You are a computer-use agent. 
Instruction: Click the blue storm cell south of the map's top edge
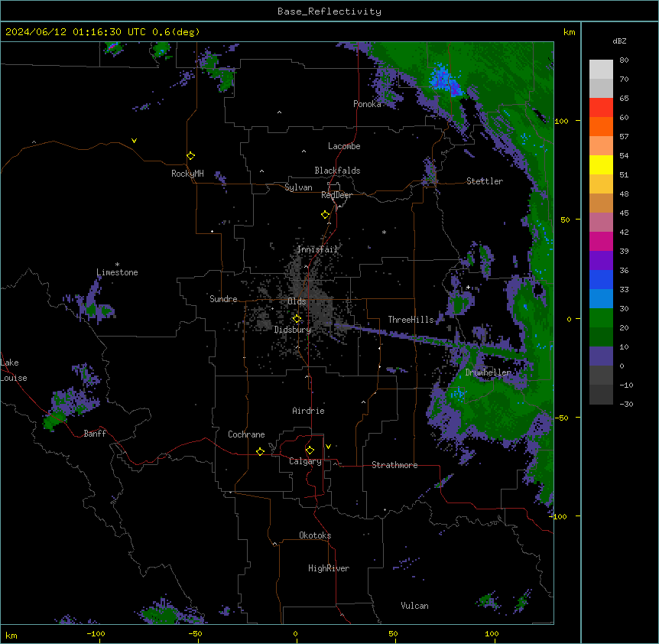(446, 81)
